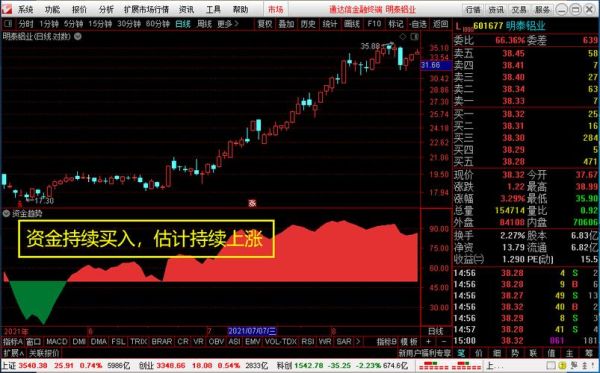Click the info marker icon on the chart bottom
This screenshot has height=373, width=600.
[x=252, y=203]
